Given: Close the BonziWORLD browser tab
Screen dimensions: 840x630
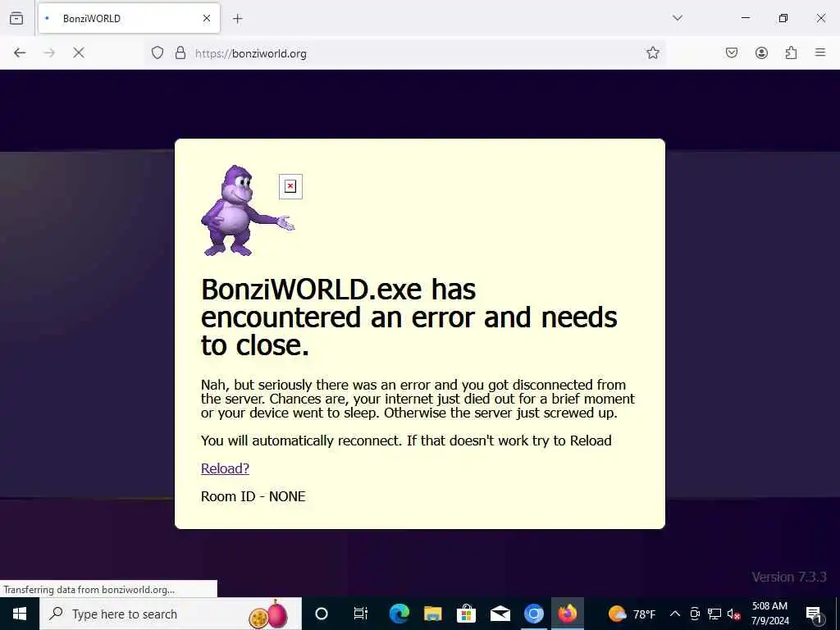Looking at the screenshot, I should tap(206, 18).
